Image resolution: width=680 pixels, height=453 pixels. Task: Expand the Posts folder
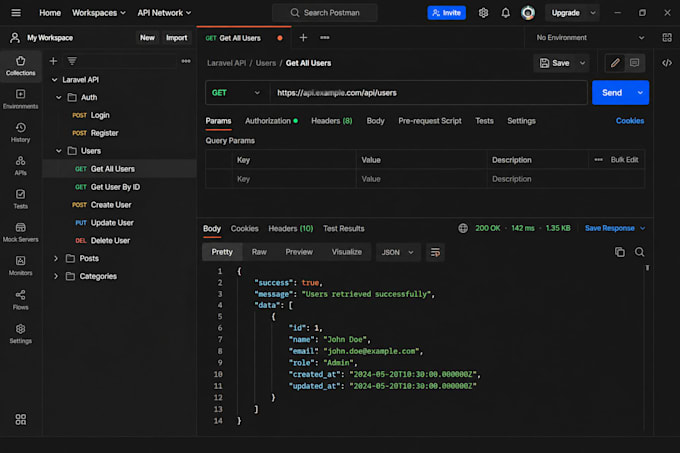56,258
